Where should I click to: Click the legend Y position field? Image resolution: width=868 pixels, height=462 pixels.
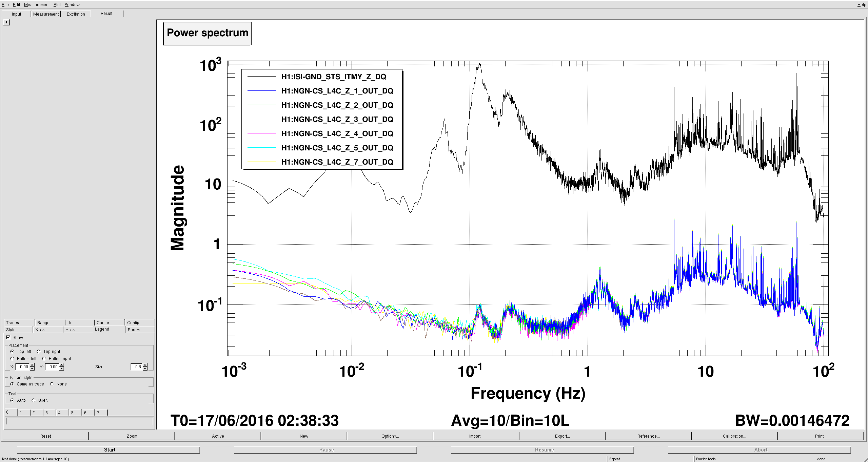coord(52,367)
